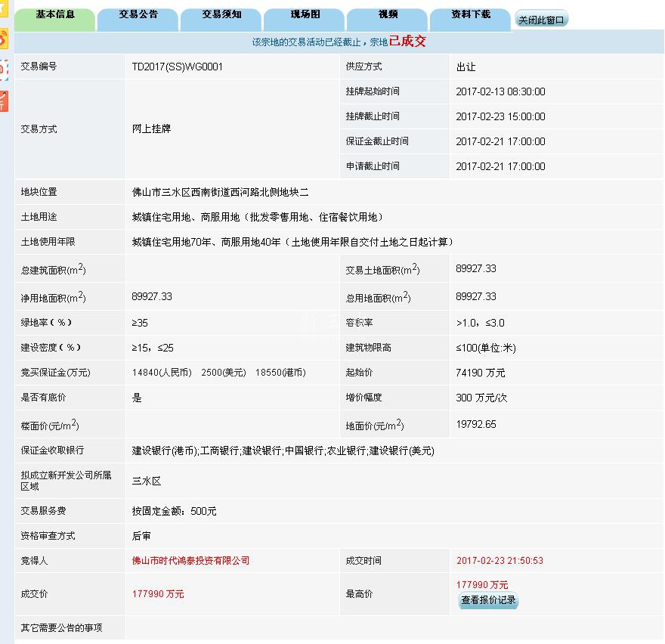665x644 pixels.
Task: Click the winner name 佛山市时代鸿泰投资有限公司
Action: pyautogui.click(x=190, y=561)
